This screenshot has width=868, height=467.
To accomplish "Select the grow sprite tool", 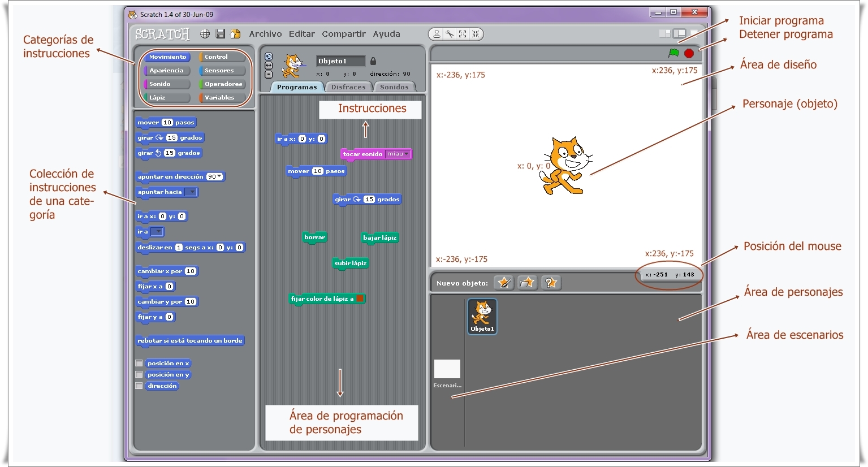I will click(463, 34).
